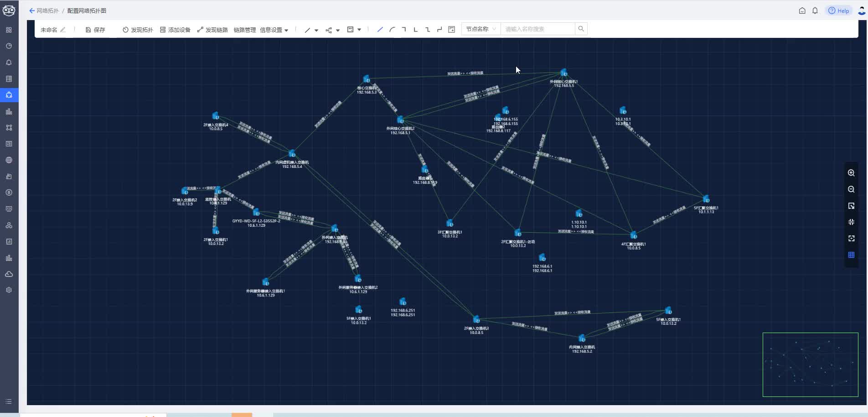Click the minimap overview thumbnail

click(x=810, y=365)
